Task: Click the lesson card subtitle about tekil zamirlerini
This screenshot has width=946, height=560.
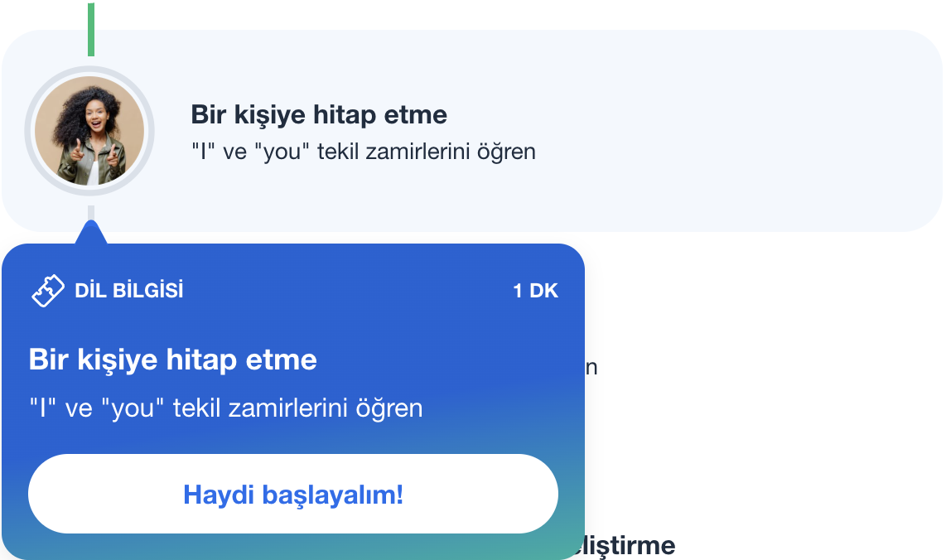Action: click(363, 152)
